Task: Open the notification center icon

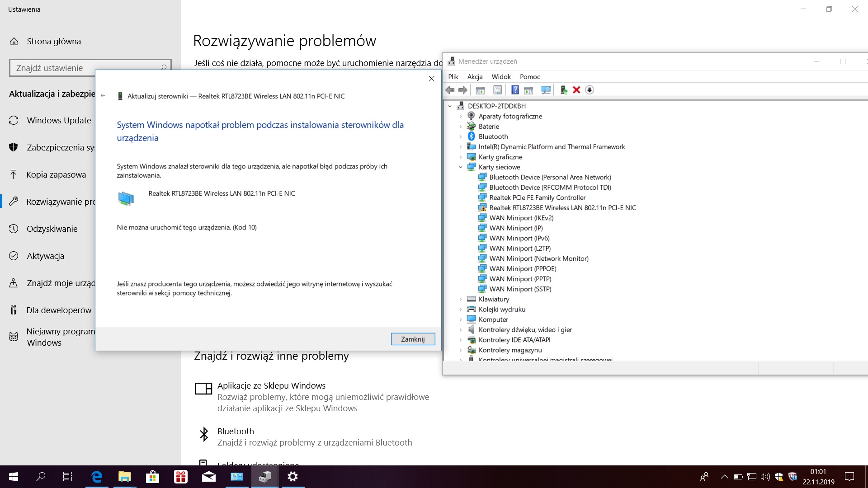Action: point(849,477)
